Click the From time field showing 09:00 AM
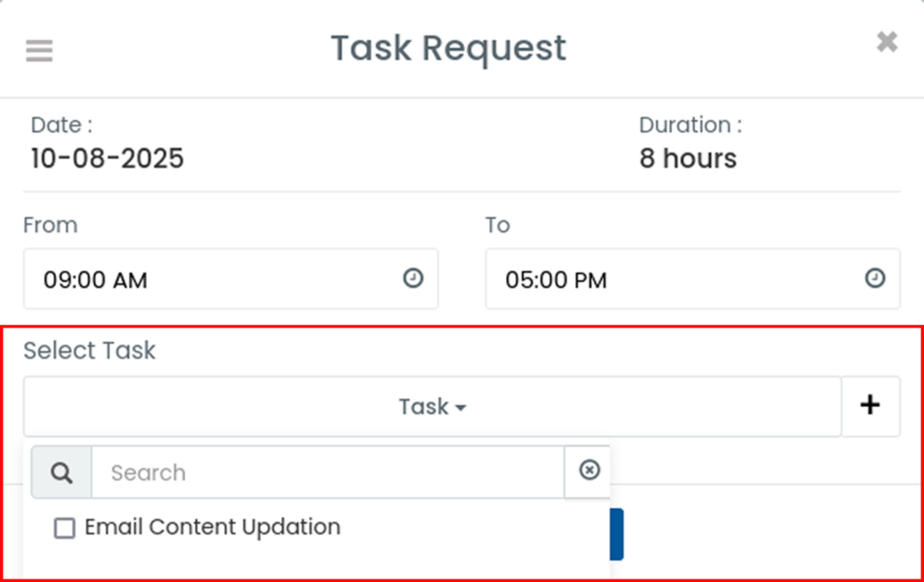The image size is (924, 582). pyautogui.click(x=230, y=279)
